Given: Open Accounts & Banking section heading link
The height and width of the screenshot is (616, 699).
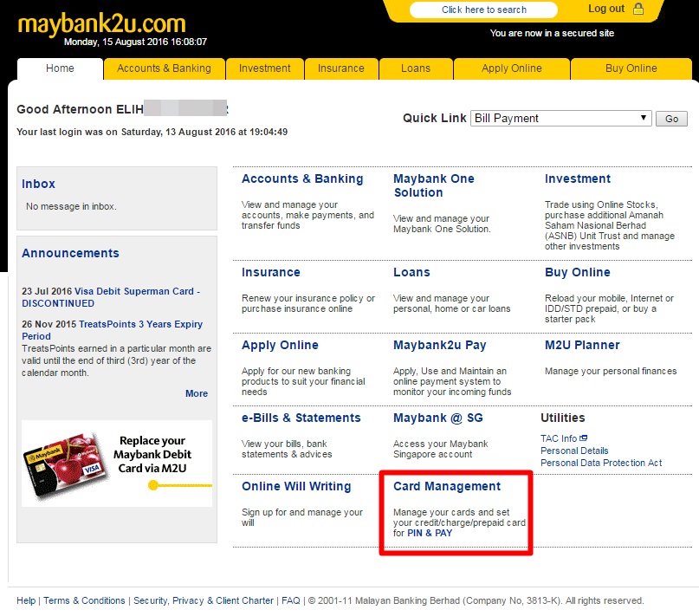Looking at the screenshot, I should tap(302, 178).
